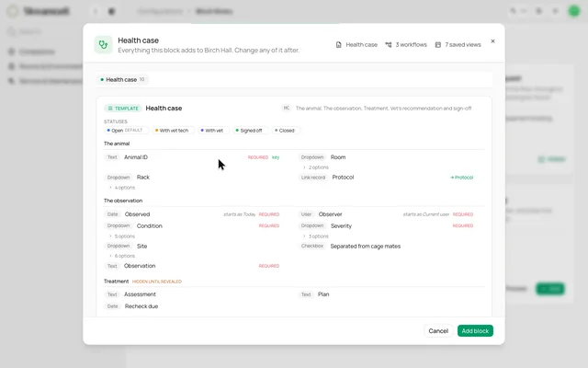Click the HC abbreviation badge

click(287, 109)
